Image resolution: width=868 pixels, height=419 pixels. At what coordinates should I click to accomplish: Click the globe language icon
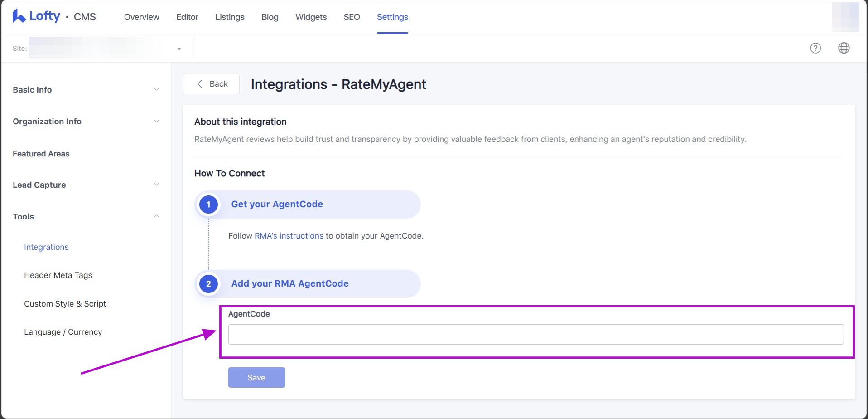(x=844, y=48)
